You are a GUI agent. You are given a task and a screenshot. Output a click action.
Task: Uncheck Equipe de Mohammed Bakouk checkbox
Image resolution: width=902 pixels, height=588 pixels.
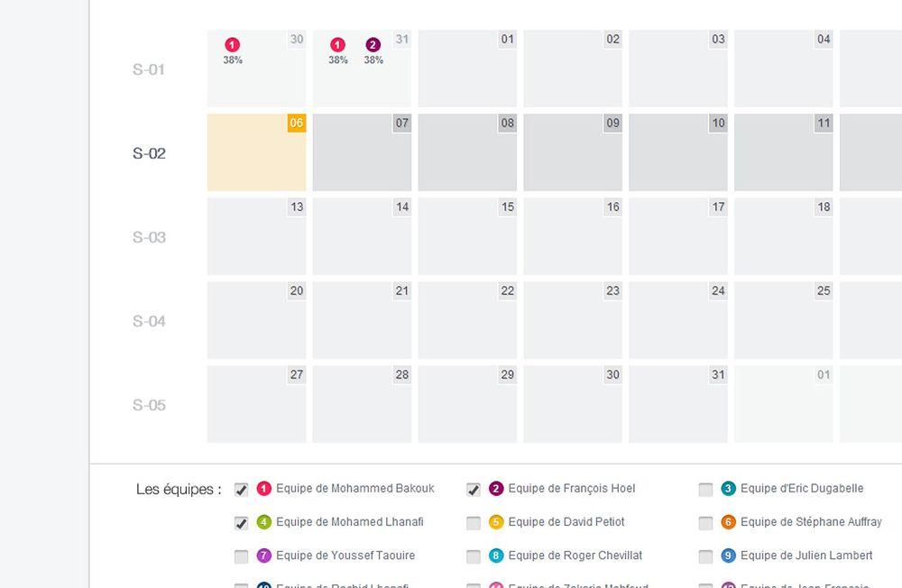click(241, 490)
